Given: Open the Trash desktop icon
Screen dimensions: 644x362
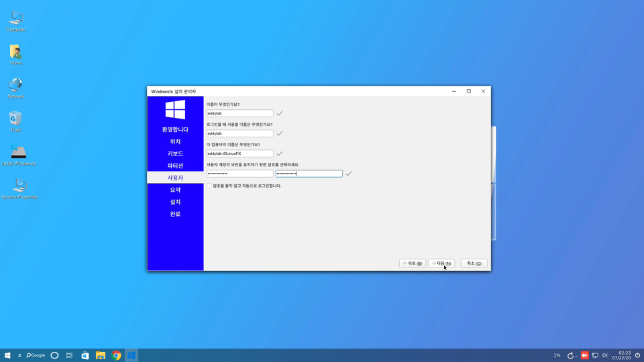Looking at the screenshot, I should point(15,121).
